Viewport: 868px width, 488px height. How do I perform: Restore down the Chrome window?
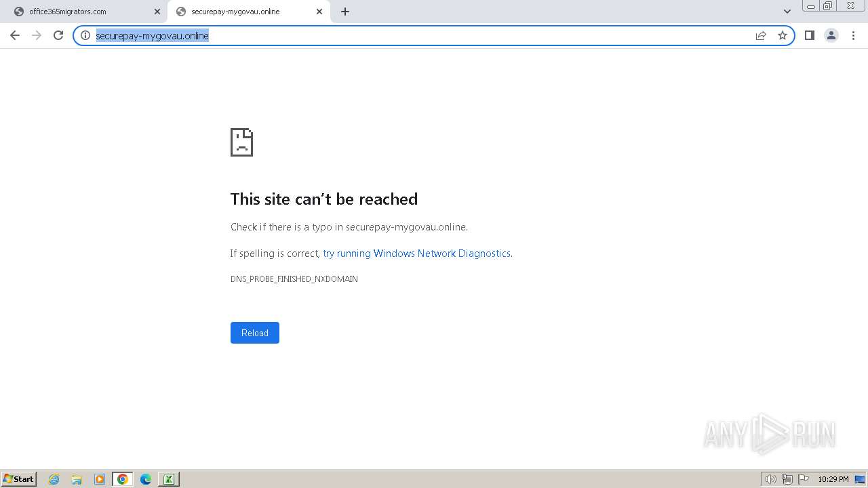click(828, 6)
